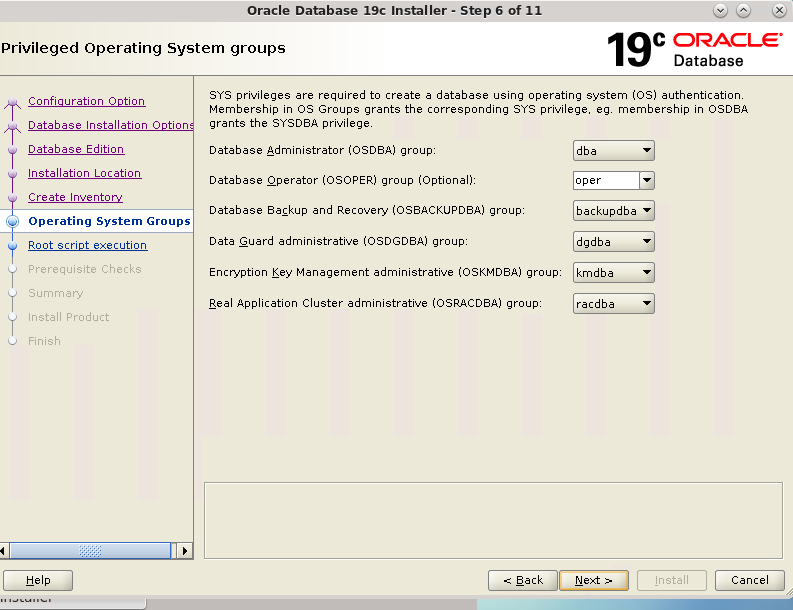The width and height of the screenshot is (793, 610).
Task: Click the Create Inventory step bullet icon
Action: point(13,198)
